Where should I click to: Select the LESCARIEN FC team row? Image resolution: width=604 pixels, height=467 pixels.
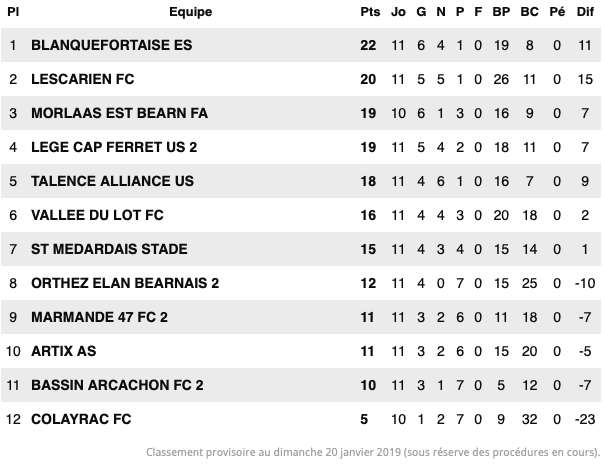click(301, 79)
